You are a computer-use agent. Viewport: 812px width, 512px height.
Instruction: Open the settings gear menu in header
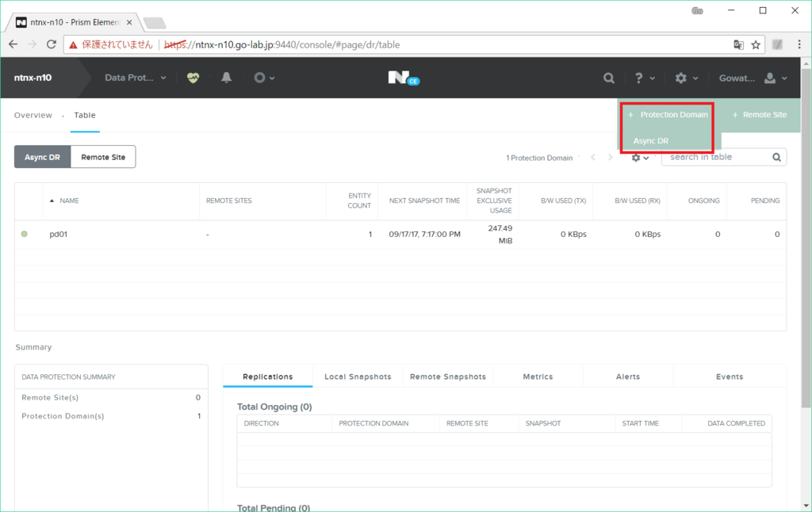686,78
